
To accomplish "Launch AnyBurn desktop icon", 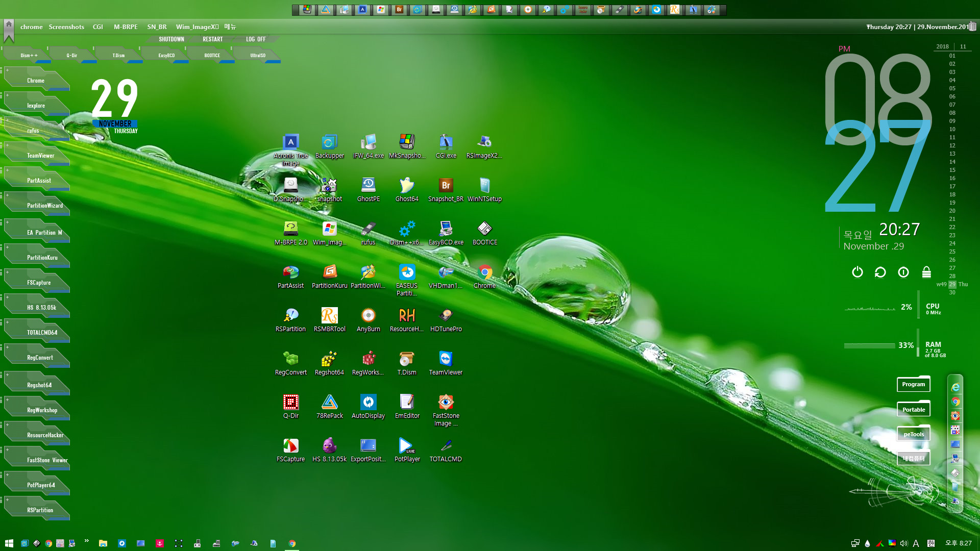I will tap(368, 320).
